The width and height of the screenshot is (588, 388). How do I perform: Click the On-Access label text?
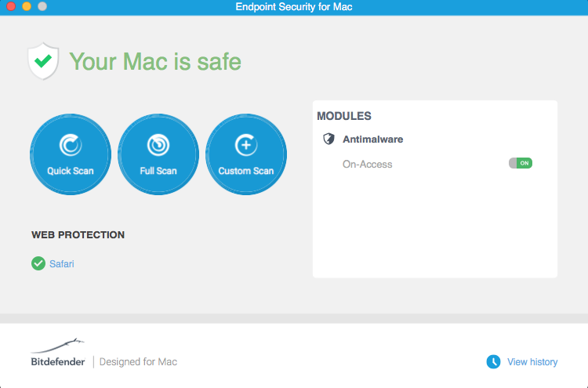[367, 165]
